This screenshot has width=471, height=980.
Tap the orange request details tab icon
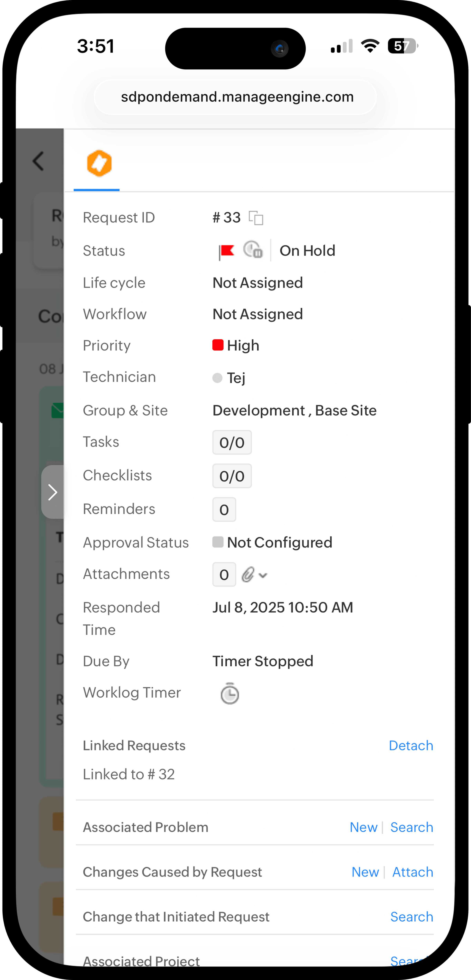99,164
